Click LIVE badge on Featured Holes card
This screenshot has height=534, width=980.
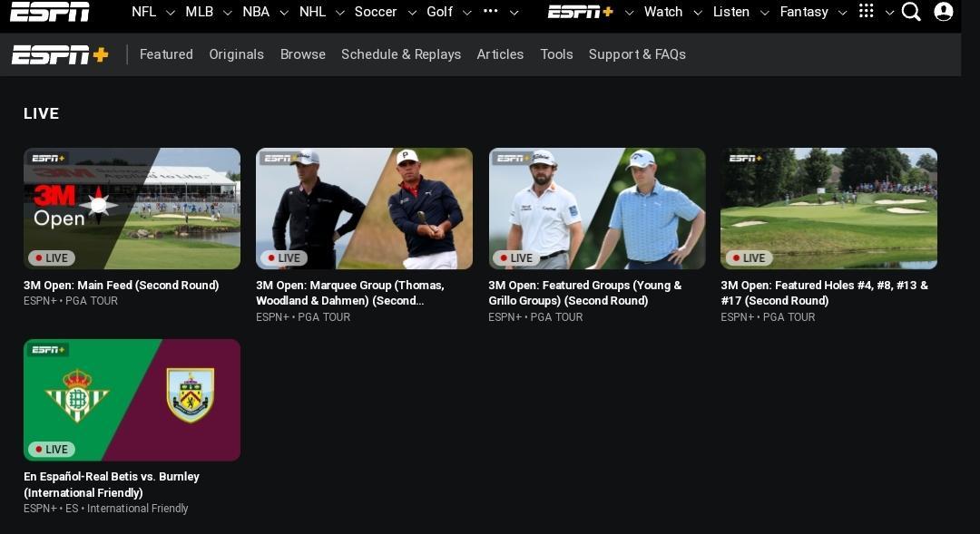[749, 258]
